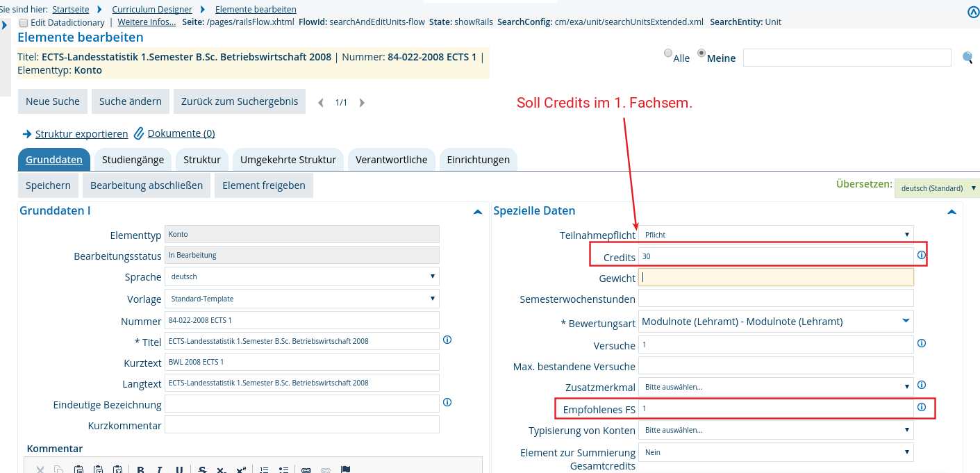Select the Meine radio button
Image resolution: width=980 pixels, height=473 pixels.
(701, 53)
